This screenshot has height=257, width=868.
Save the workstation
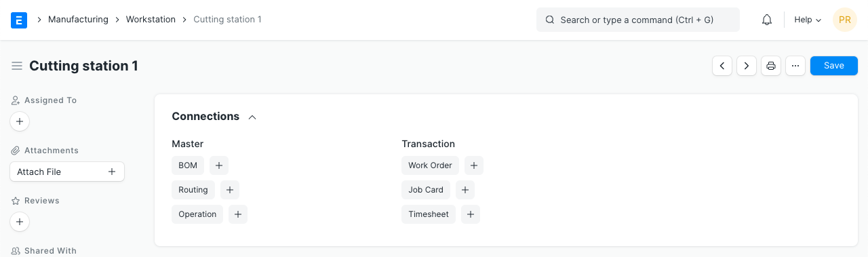pyautogui.click(x=834, y=66)
